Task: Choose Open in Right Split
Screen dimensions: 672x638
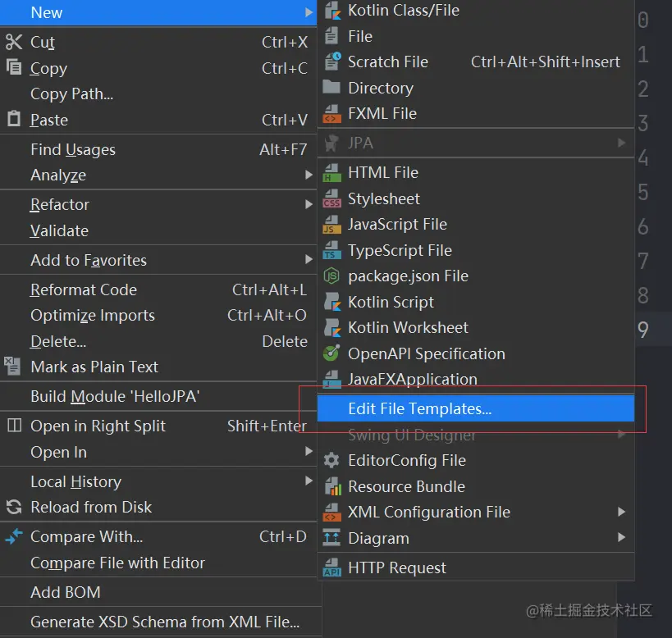Action: tap(98, 426)
